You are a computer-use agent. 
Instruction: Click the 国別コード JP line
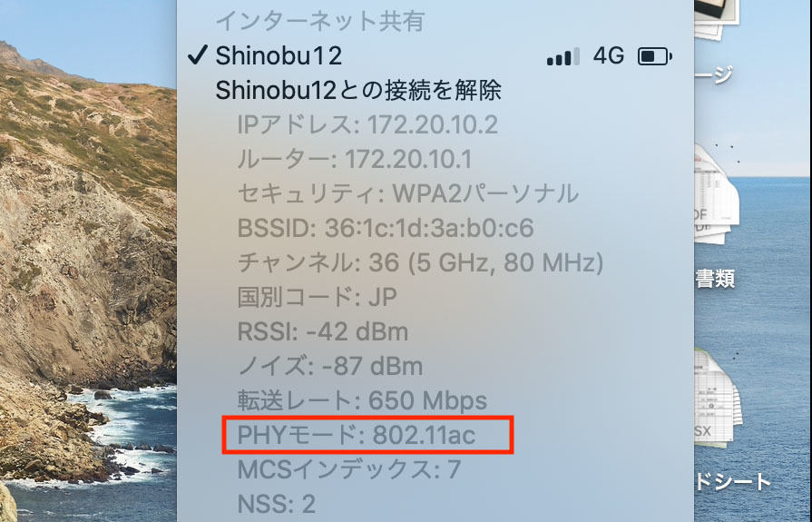(317, 297)
